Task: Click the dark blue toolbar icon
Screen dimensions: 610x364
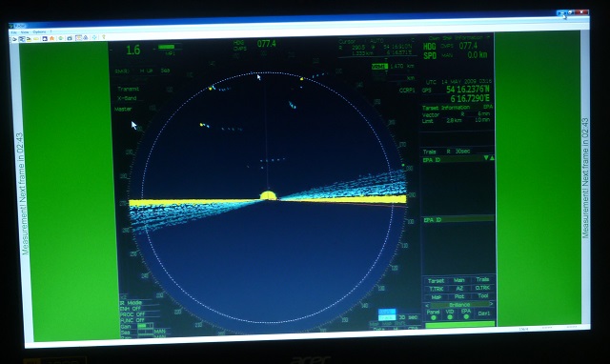Action: (45, 38)
